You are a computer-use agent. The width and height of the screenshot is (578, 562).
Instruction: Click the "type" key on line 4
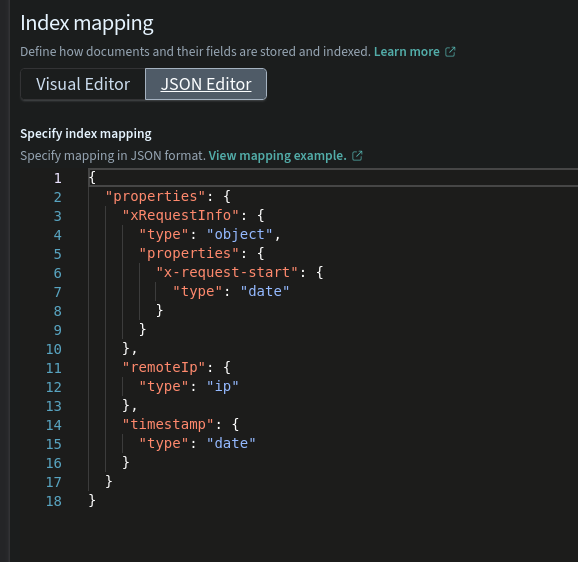coord(164,234)
